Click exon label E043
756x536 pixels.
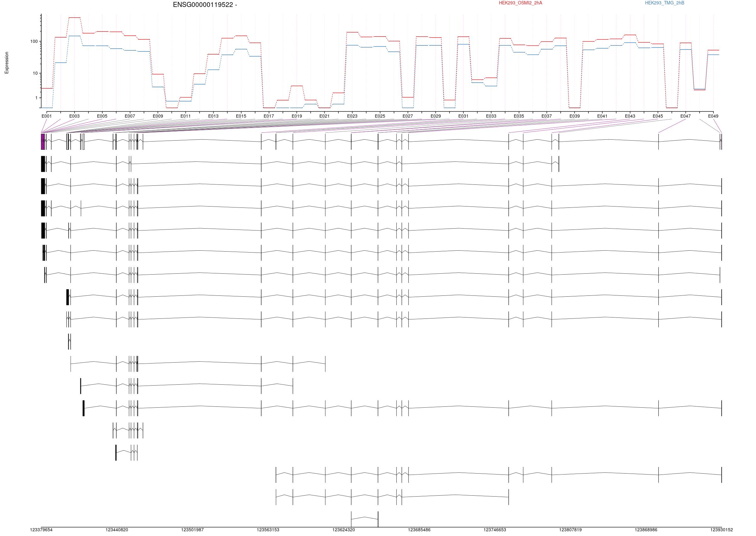point(630,116)
